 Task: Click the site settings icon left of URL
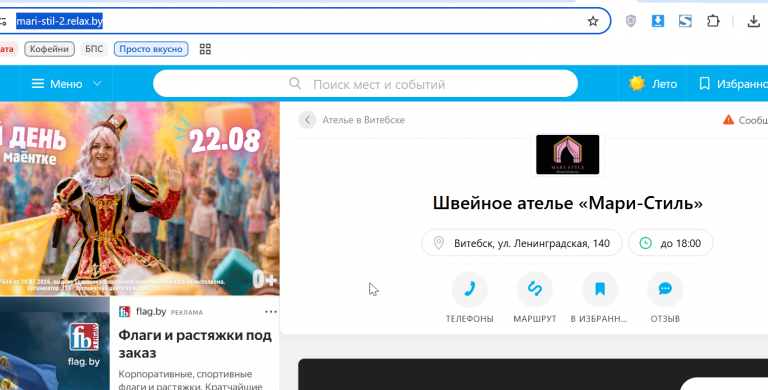point(3,21)
